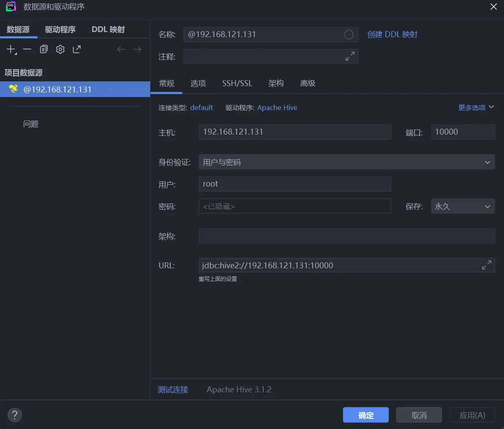
Task: Select @192.168.121.131 in project data sources
Action: point(75,89)
